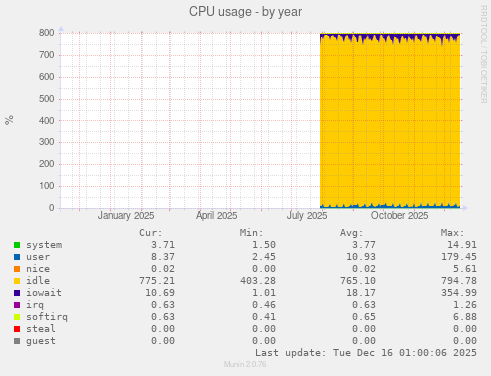Click softirq max value 6.88
Viewport: 491px width, 376px height.
tap(465, 317)
